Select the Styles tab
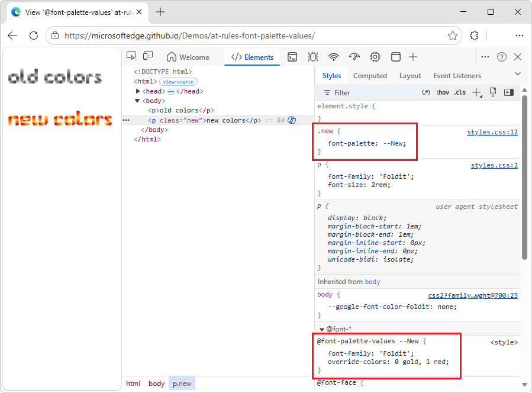The width and height of the screenshot is (532, 393). pos(331,76)
